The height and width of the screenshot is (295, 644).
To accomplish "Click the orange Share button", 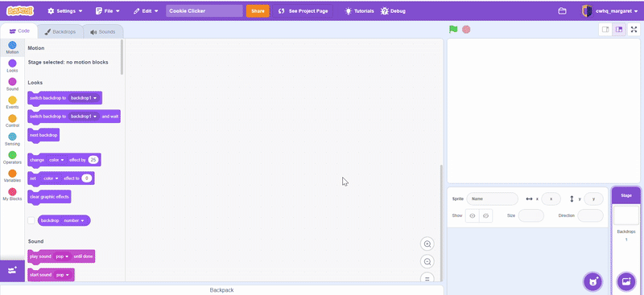I will 258,11.
